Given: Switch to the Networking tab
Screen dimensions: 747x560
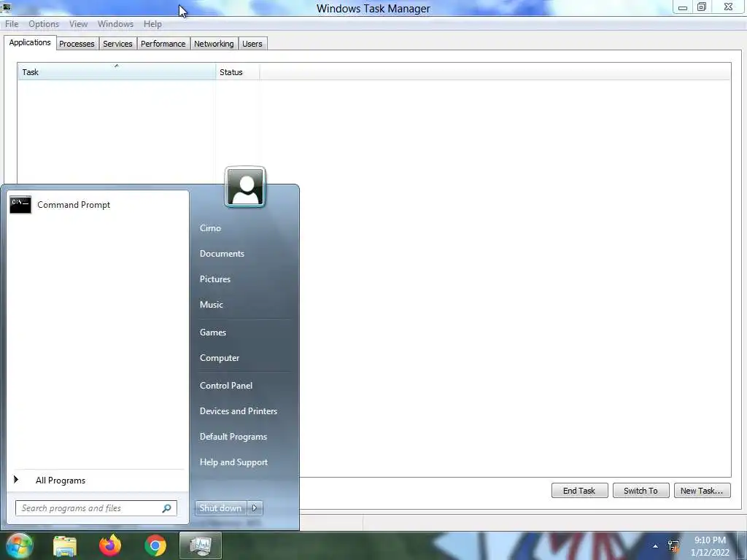Looking at the screenshot, I should point(214,44).
